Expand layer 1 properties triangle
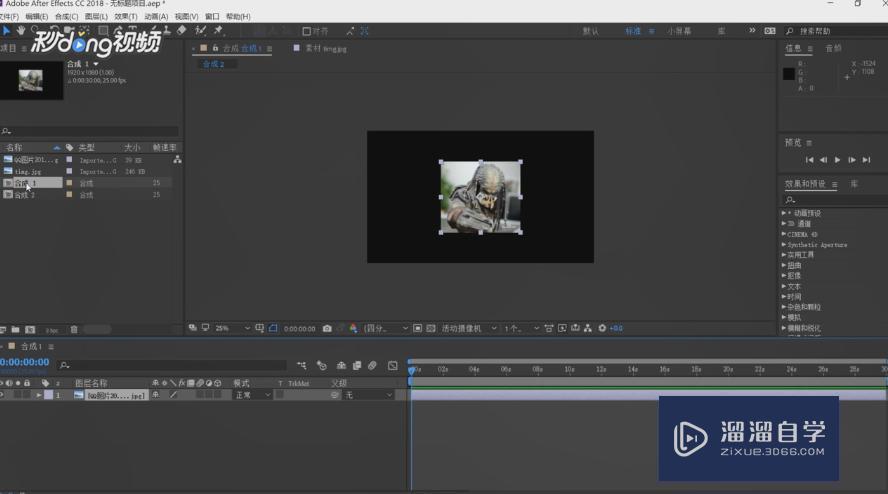The image size is (888, 494). point(38,395)
